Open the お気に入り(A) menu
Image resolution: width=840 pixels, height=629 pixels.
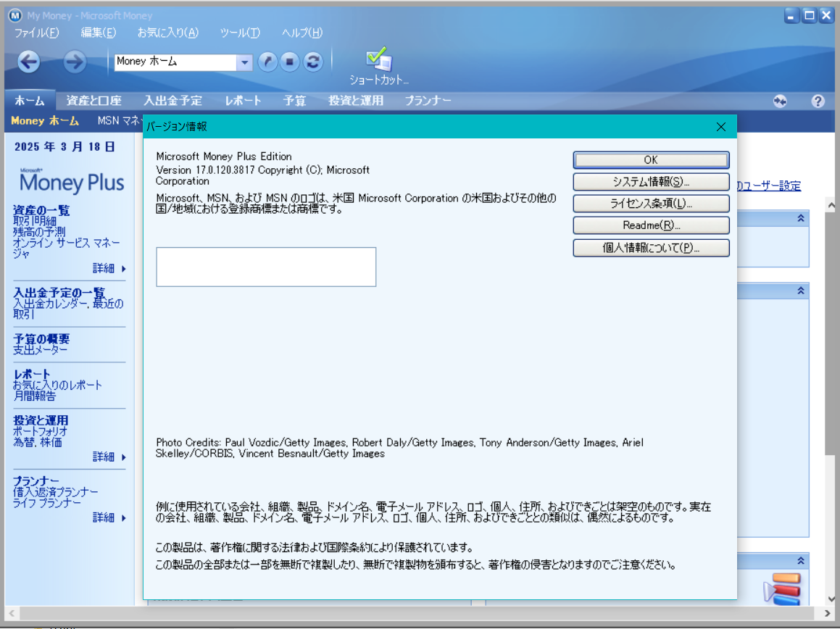point(167,33)
